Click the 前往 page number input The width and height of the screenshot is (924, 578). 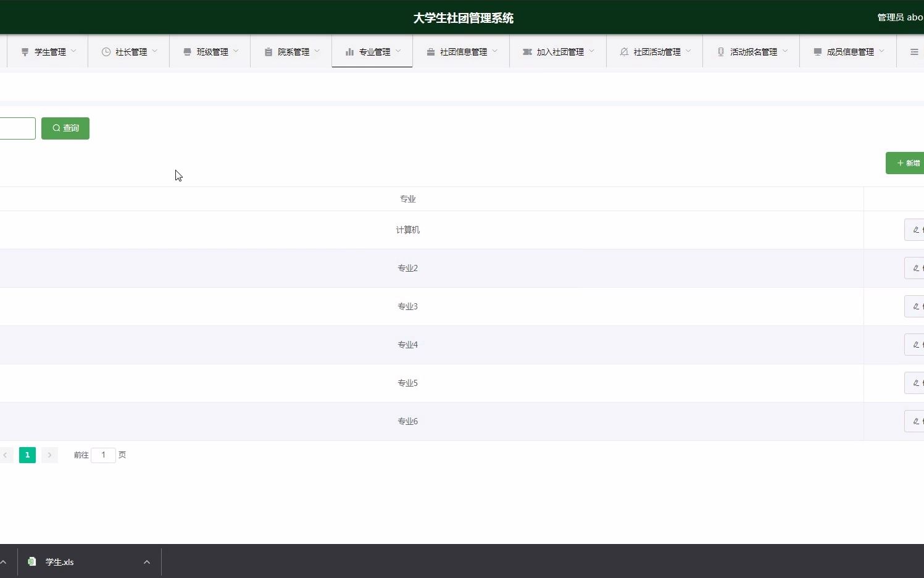pos(103,455)
